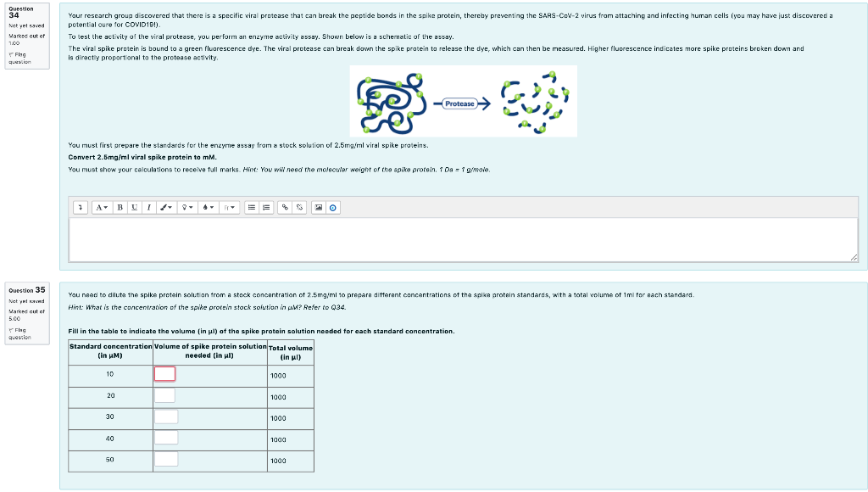Click the 'Standard concentration (in µM)' header
This screenshot has height=492, width=868.
(x=110, y=350)
